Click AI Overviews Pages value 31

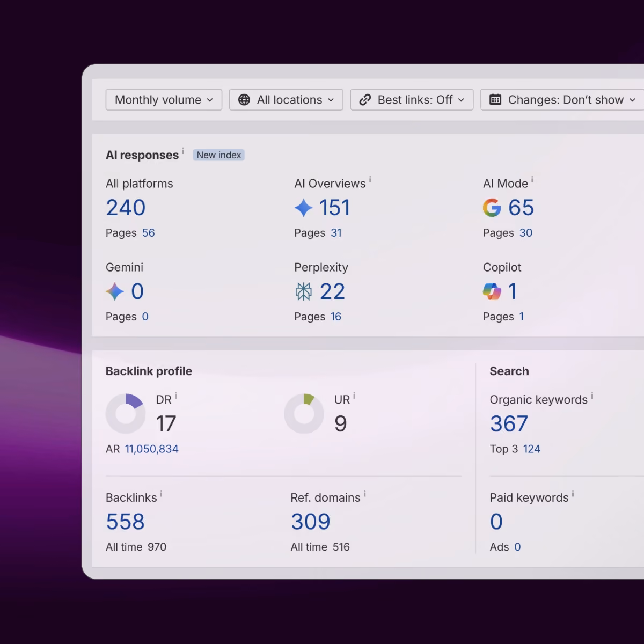click(x=336, y=233)
